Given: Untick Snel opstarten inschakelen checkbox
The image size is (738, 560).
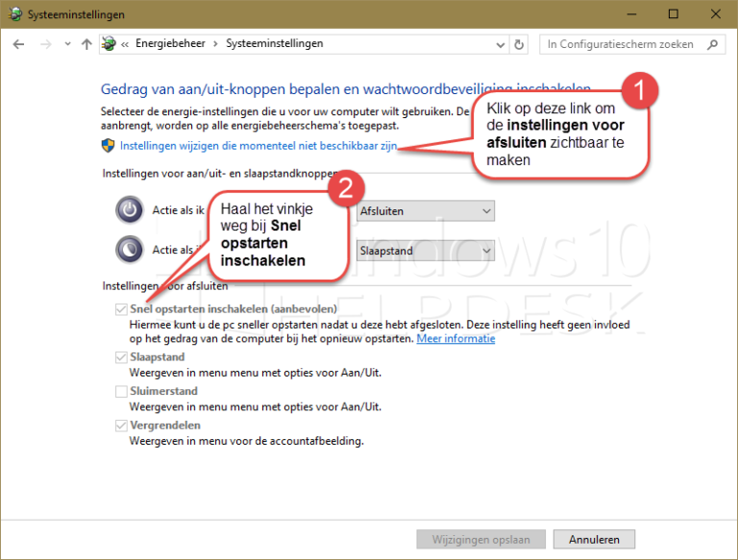Looking at the screenshot, I should pos(121,309).
